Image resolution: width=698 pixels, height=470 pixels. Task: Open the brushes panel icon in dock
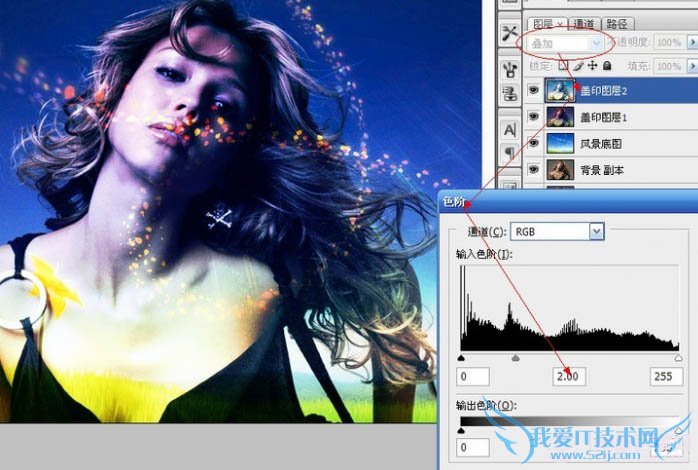coord(509,70)
